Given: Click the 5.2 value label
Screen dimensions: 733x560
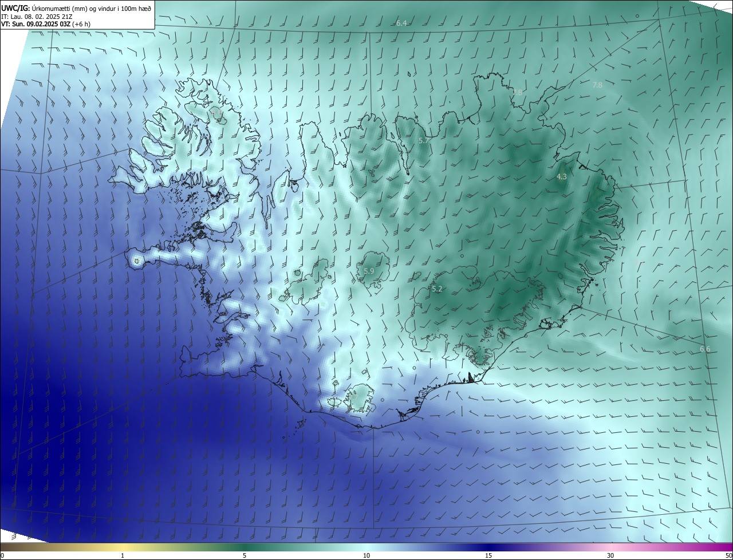Looking at the screenshot, I should point(437,289).
